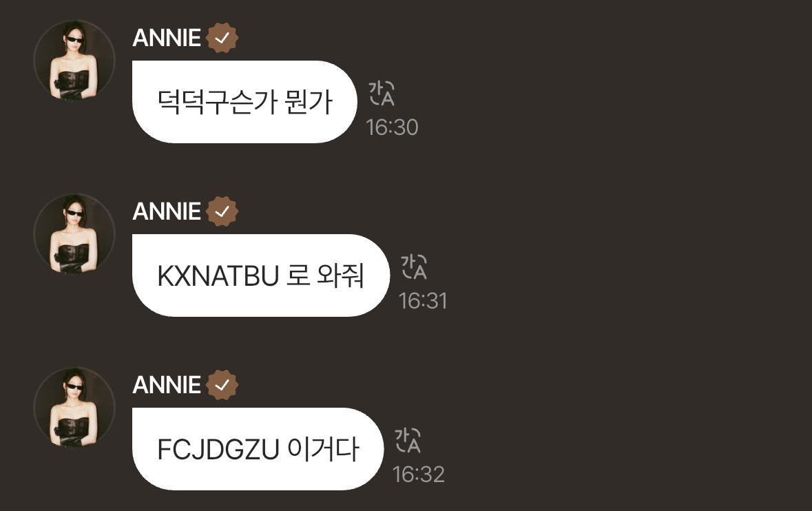Tap the 이거다 text in the last bubble
Viewport: 812px width, 511px height.
[322, 448]
